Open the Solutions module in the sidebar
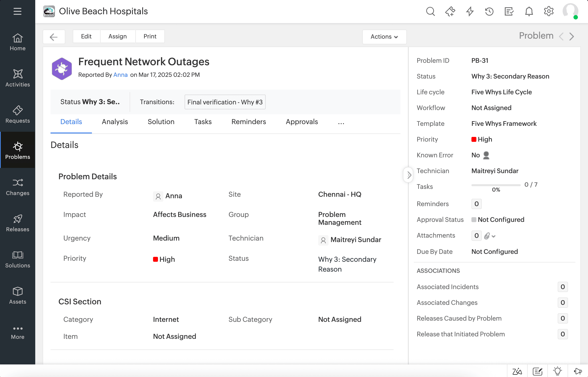The height and width of the screenshot is (377, 588). 17,259
